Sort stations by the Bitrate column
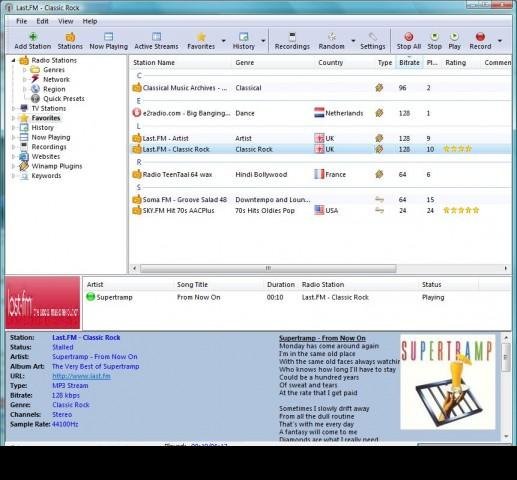This screenshot has width=517, height=480. click(x=409, y=63)
